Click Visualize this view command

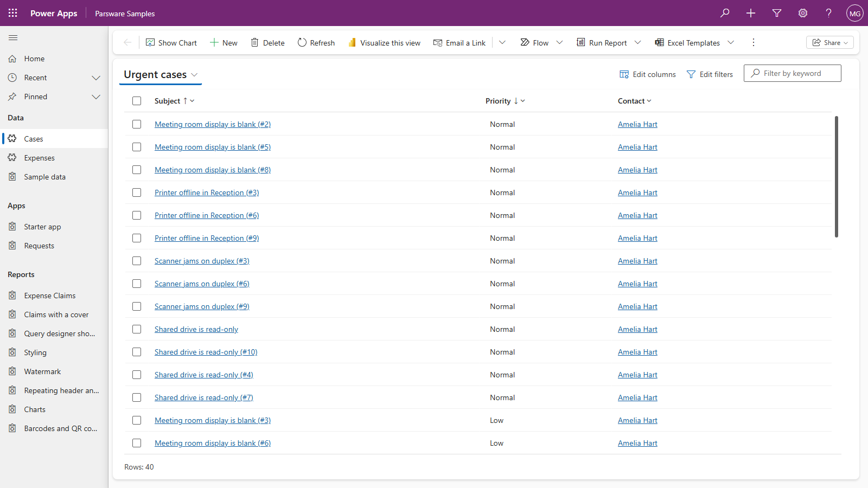click(x=384, y=43)
